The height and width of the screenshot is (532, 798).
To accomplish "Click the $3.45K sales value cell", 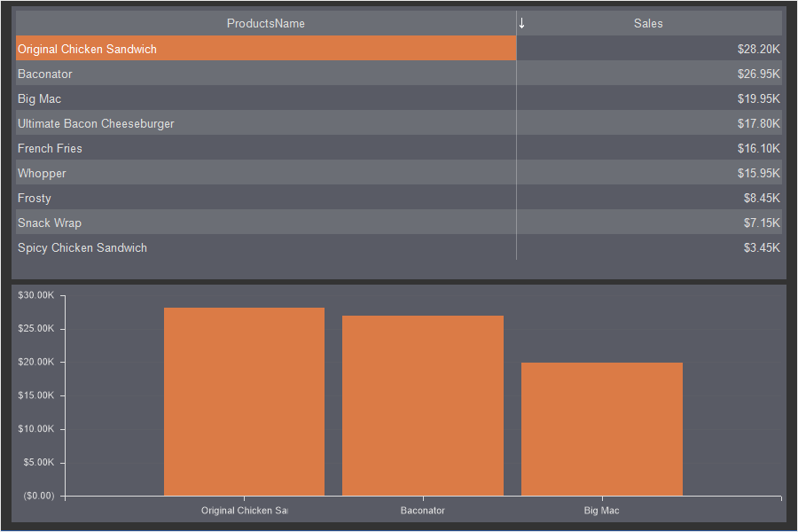I will pyautogui.click(x=762, y=247).
